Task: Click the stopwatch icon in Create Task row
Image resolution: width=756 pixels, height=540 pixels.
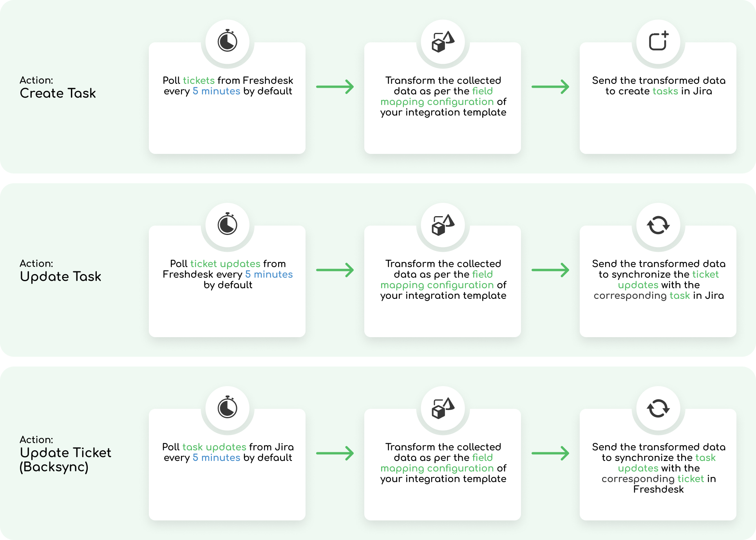Action: 228,41
